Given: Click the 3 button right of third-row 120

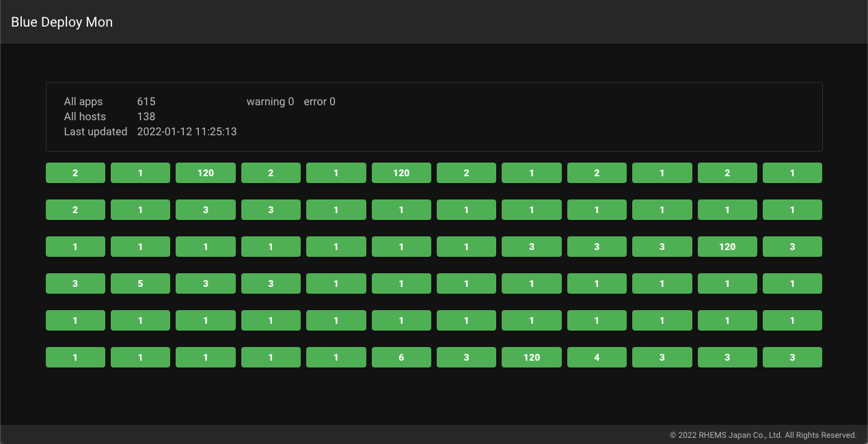Looking at the screenshot, I should pyautogui.click(x=792, y=247).
